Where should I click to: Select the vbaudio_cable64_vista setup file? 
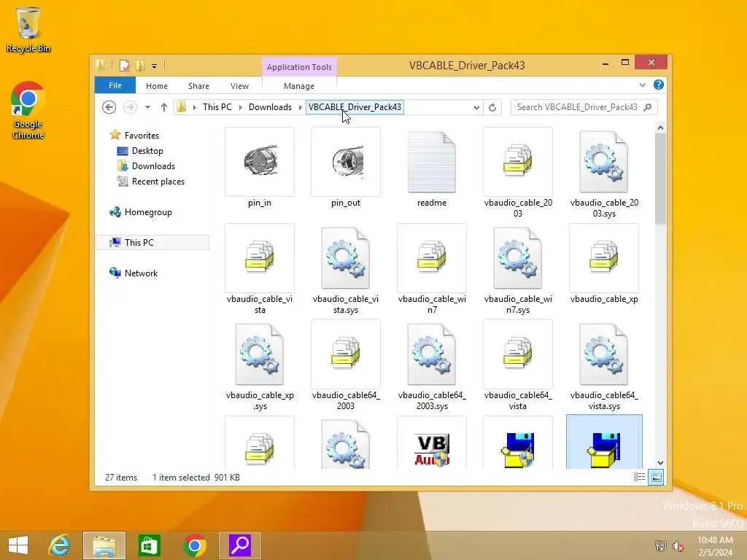518,365
